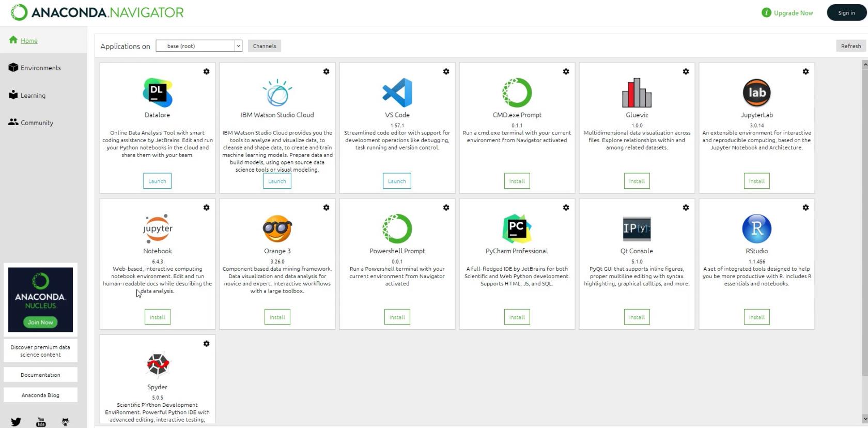Install Powershell Prompt
The image size is (868, 428).
coord(397,317)
